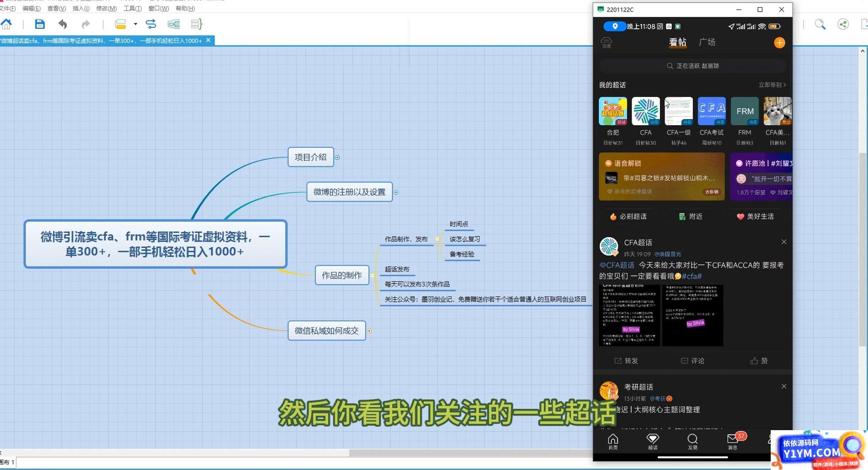Viewport: 868px width, 470px height.
Task: Redo the action in the toolbar
Action: 86,24
